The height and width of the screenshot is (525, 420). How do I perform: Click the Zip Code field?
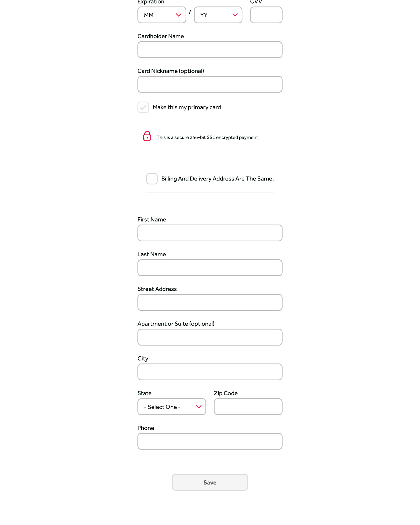[x=248, y=407]
